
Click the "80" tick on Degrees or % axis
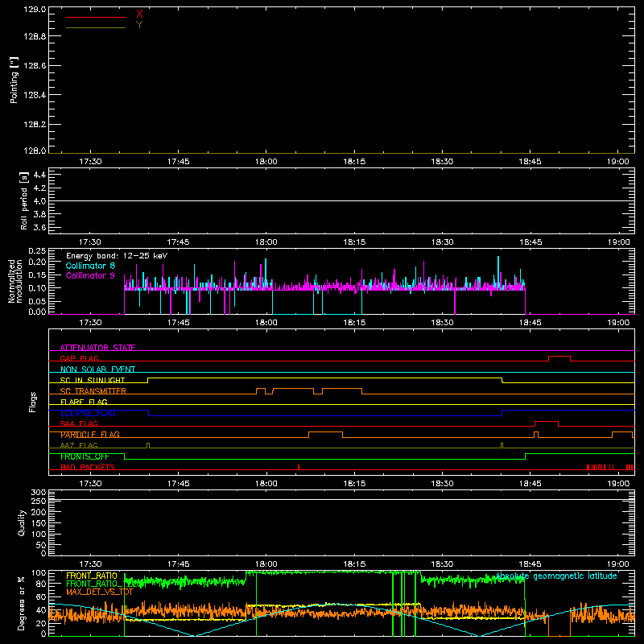(41, 584)
